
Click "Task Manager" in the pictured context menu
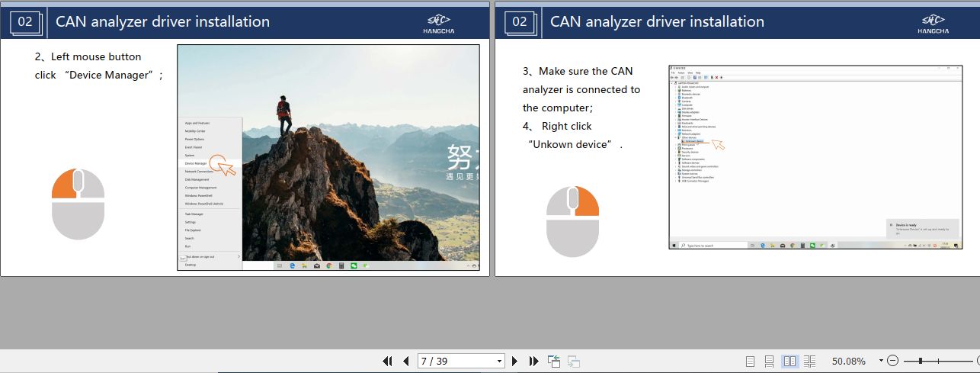click(194, 214)
